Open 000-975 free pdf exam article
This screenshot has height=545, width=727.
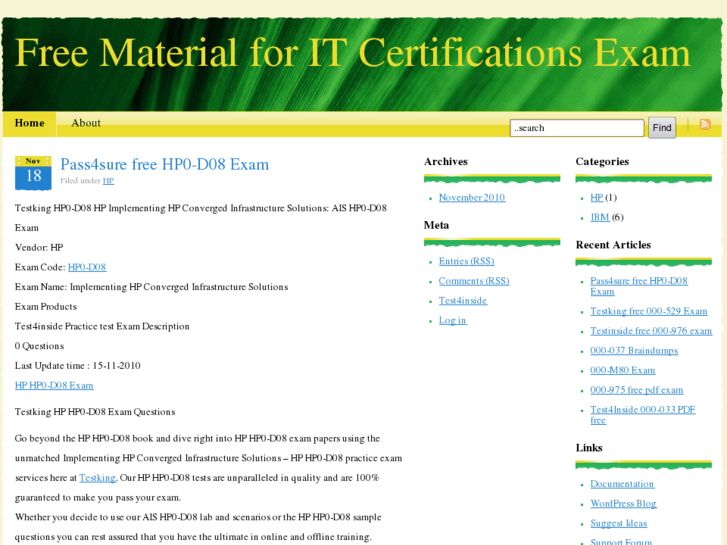637,390
